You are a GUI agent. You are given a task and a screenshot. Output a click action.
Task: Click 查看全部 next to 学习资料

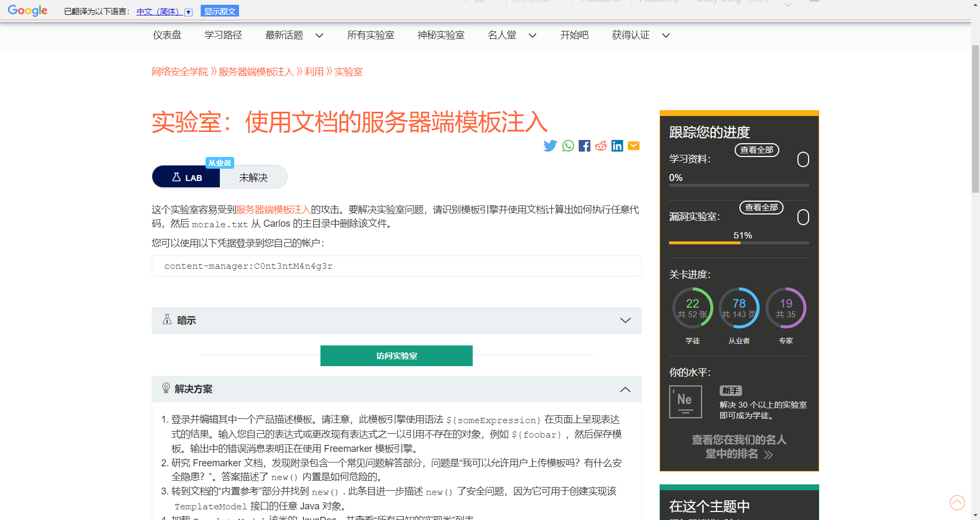click(756, 150)
